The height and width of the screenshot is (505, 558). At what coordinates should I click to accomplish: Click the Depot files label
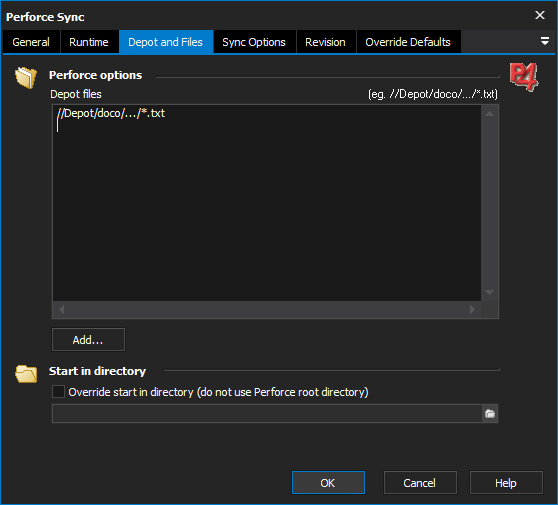point(76,94)
